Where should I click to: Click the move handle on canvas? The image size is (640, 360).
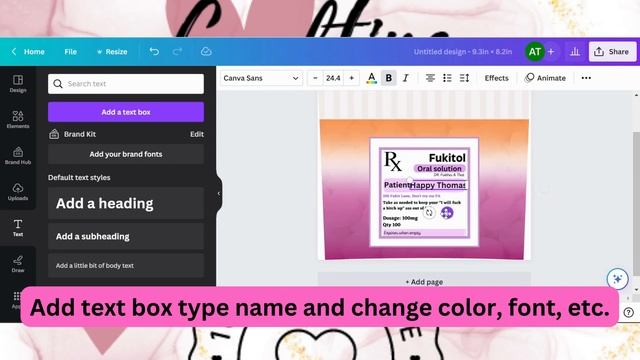447,213
